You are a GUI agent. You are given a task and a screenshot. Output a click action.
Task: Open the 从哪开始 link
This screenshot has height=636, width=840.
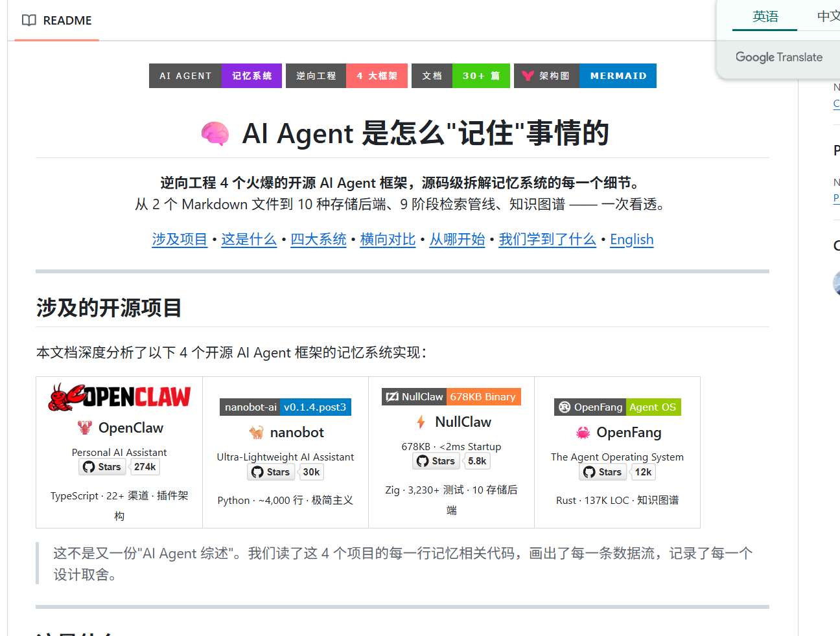pyautogui.click(x=457, y=239)
